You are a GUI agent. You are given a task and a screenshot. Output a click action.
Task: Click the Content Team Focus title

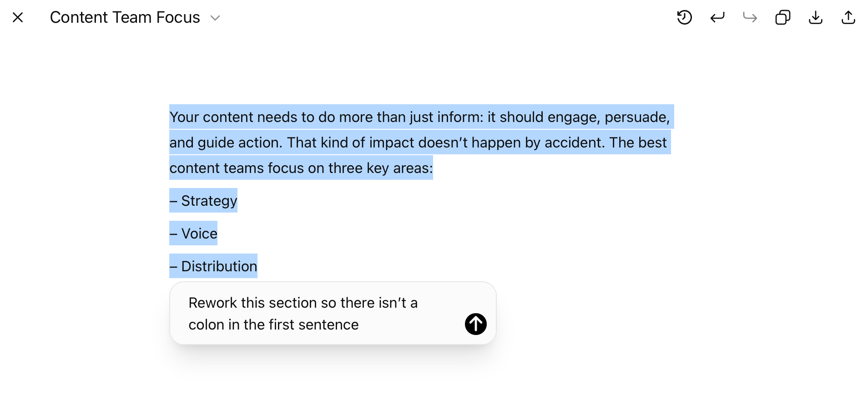tap(125, 17)
